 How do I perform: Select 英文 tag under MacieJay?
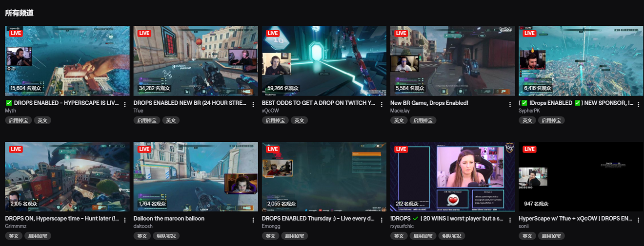399,120
